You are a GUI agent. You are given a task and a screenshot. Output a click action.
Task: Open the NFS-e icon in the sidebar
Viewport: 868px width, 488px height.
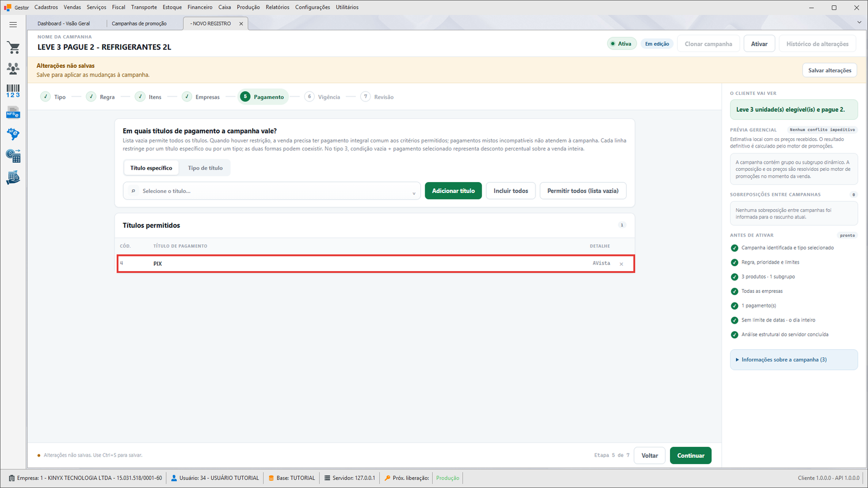tap(13, 113)
